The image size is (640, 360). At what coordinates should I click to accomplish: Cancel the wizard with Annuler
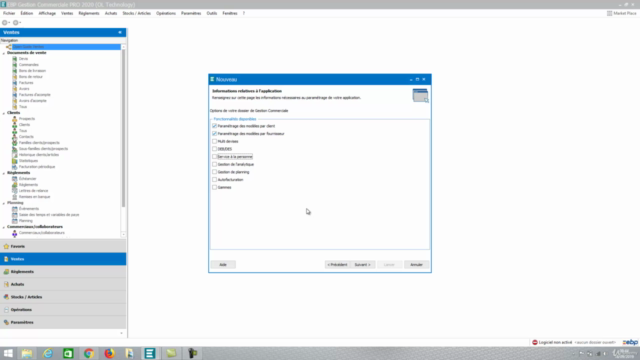pyautogui.click(x=416, y=265)
